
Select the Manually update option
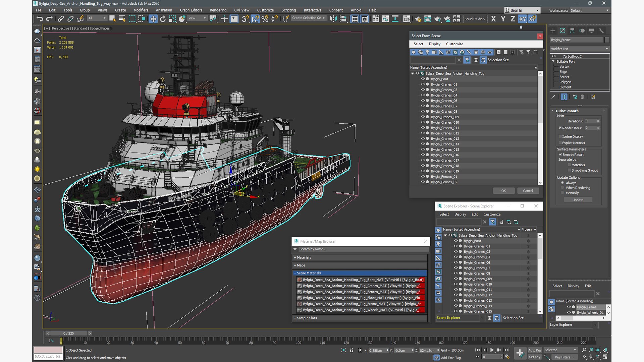coord(563,193)
